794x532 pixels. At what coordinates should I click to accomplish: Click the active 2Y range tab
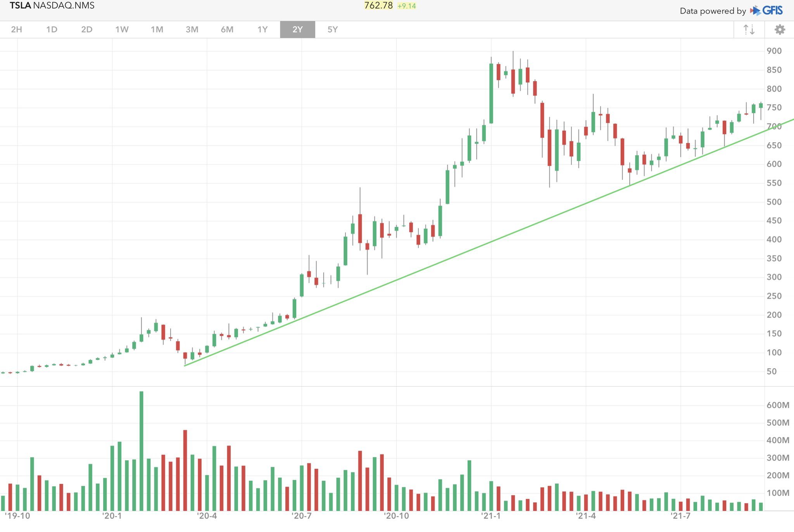[x=297, y=29]
